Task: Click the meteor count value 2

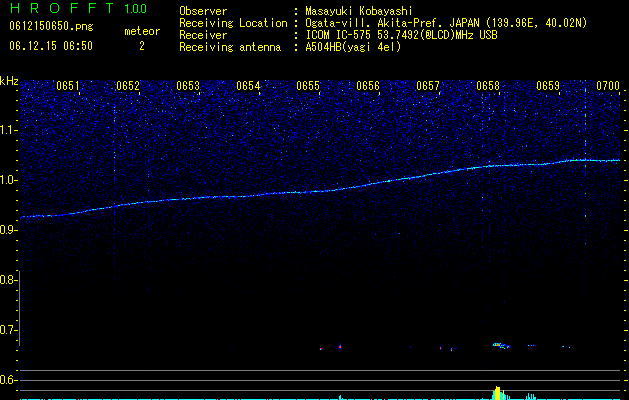Action: click(x=142, y=46)
